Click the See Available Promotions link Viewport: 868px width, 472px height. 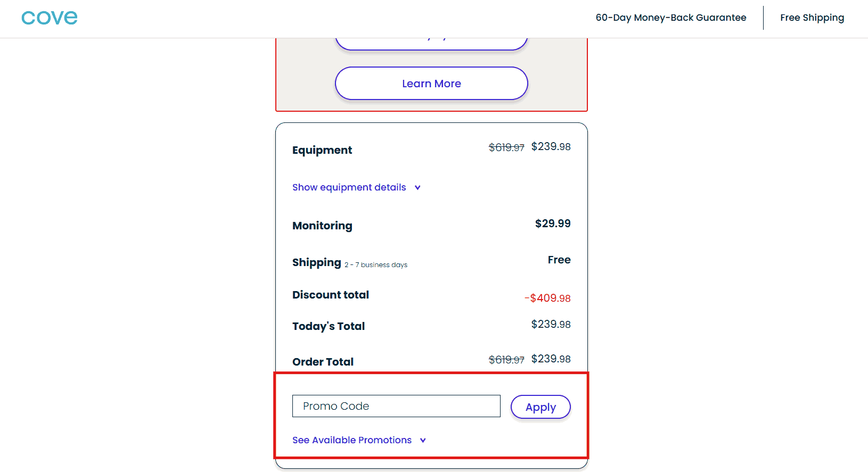pyautogui.click(x=351, y=440)
